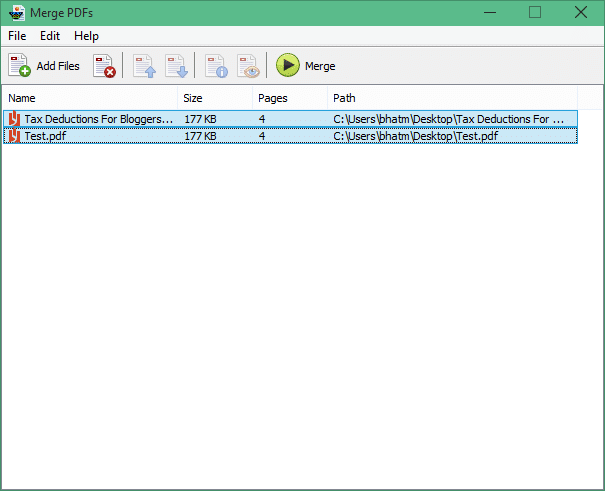Open file properties info icon
Viewport: 605px width, 491px height.
pos(216,66)
